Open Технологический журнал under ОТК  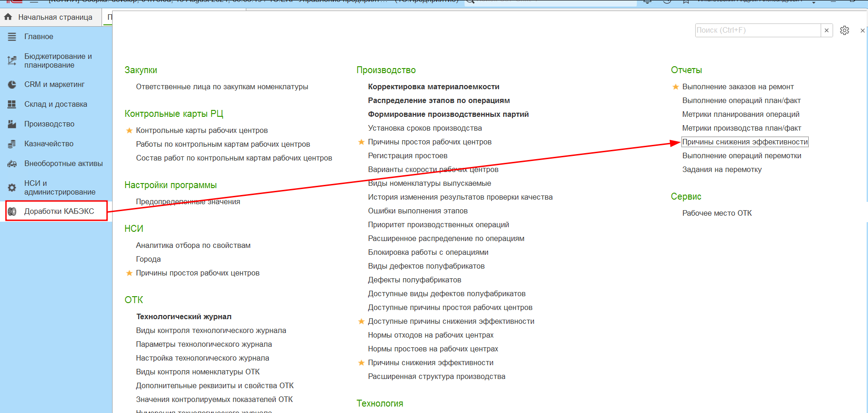pyautogui.click(x=184, y=316)
